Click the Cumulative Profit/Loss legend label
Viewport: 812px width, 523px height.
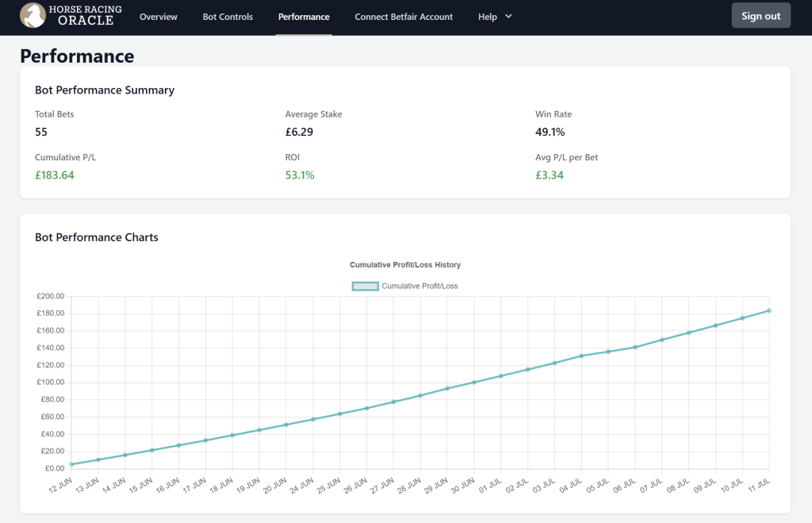pyautogui.click(x=419, y=286)
